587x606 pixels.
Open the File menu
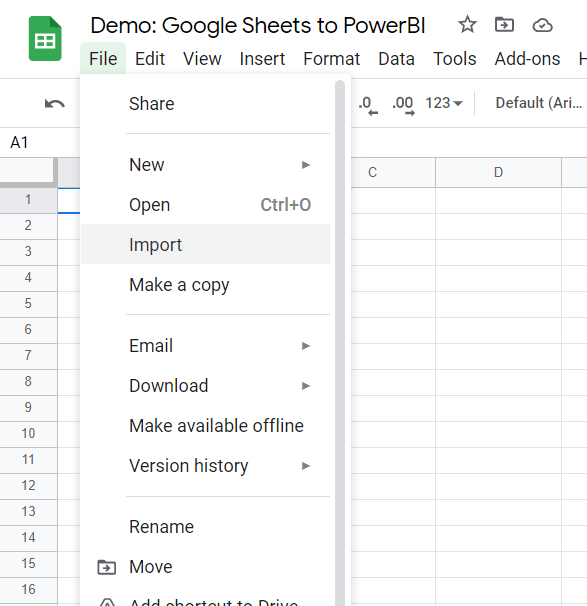coord(103,59)
